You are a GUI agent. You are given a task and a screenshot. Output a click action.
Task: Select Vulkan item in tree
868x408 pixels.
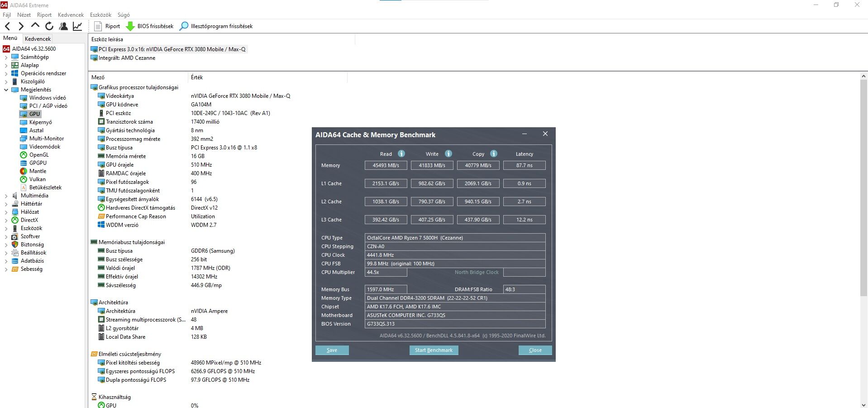[33, 179]
